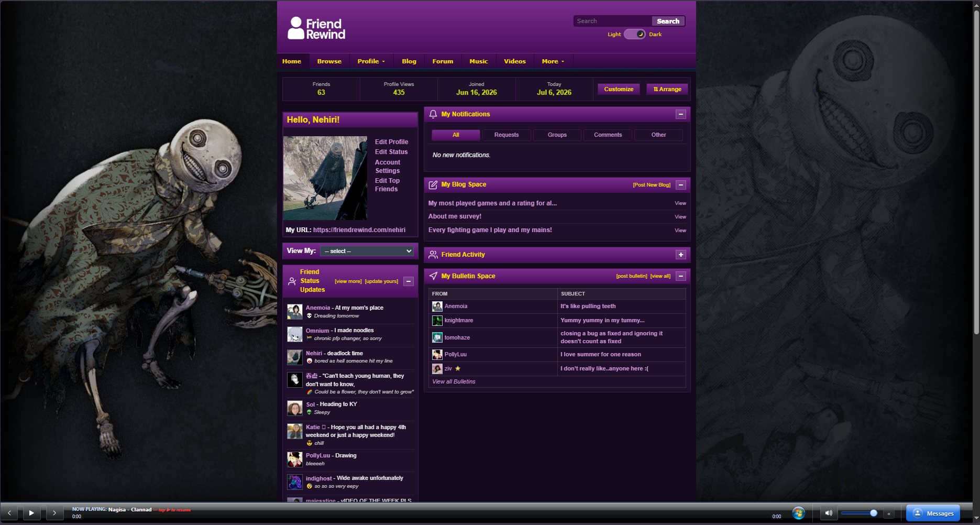Click the Arrange button

pos(667,89)
